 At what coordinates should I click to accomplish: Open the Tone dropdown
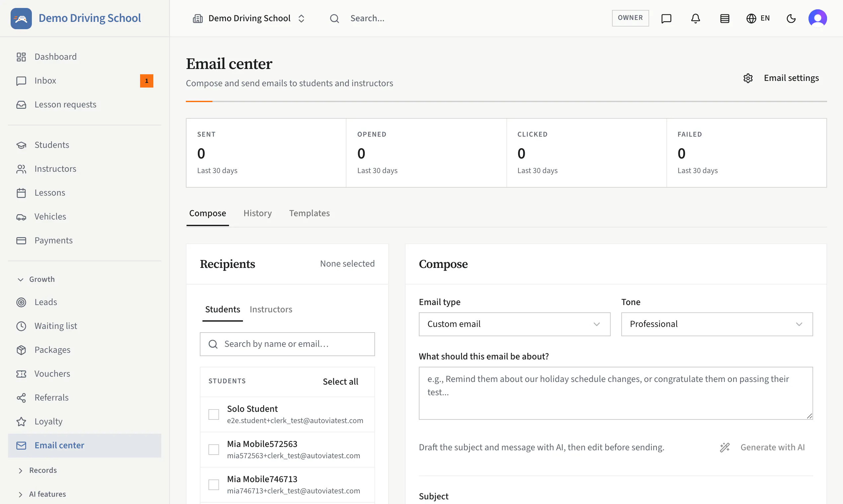coord(717,324)
